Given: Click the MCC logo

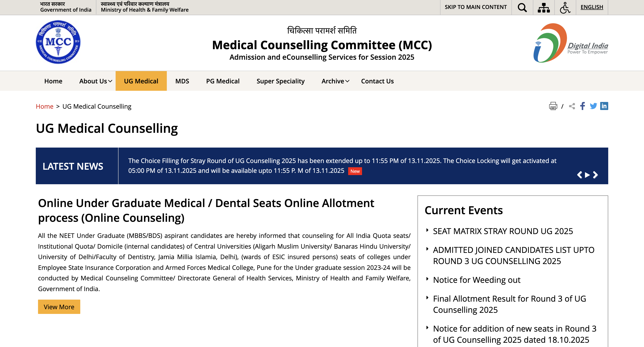Looking at the screenshot, I should pos(58,42).
